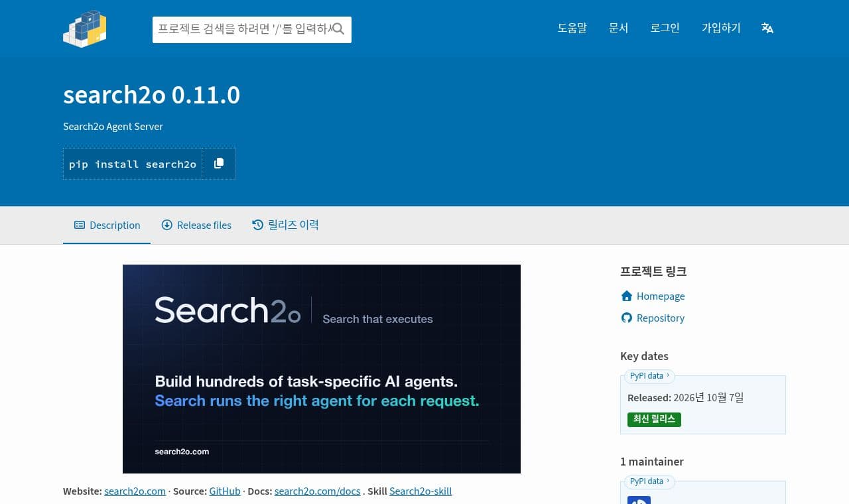Open the 문서 navigation link
This screenshot has height=504, width=849.
click(x=619, y=28)
